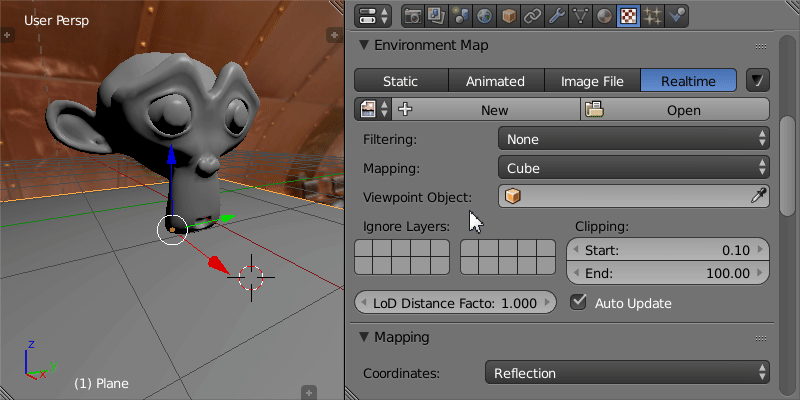800x400 pixels.
Task: Open the World properties globe tab
Action: 485,16
